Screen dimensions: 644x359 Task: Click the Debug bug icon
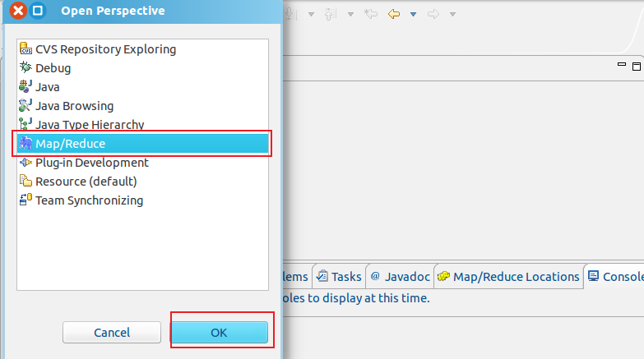pos(25,67)
